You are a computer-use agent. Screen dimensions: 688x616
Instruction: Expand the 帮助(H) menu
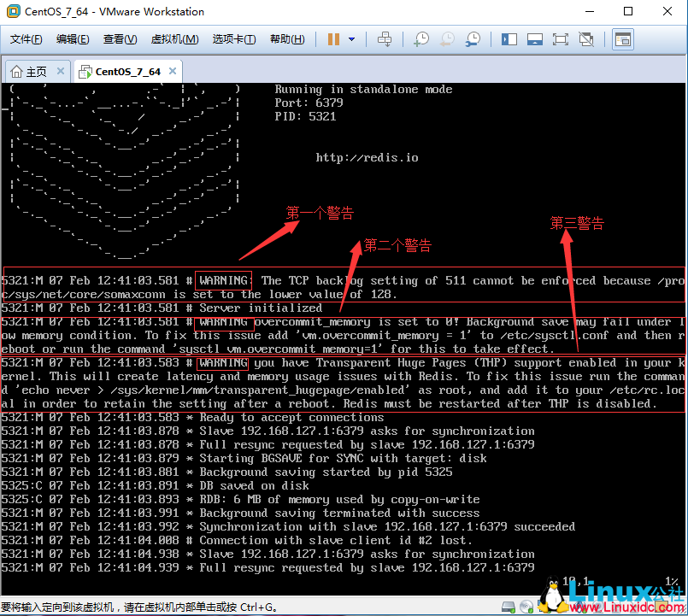click(x=285, y=39)
